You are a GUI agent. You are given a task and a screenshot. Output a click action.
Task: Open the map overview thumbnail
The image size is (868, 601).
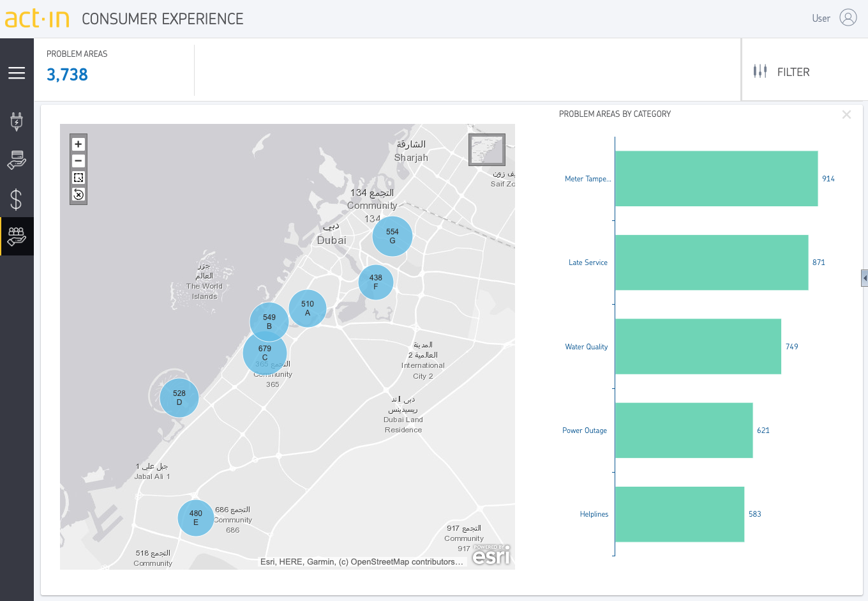[x=487, y=150]
